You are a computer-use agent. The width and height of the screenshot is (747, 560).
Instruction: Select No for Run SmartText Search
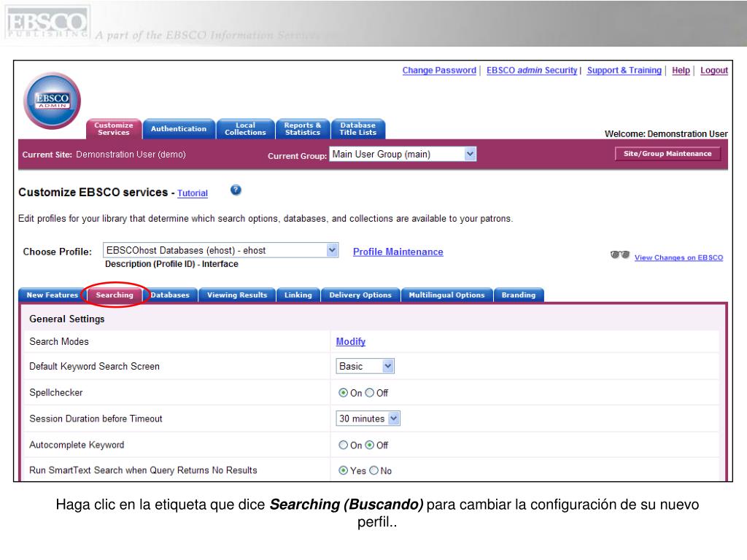374,470
